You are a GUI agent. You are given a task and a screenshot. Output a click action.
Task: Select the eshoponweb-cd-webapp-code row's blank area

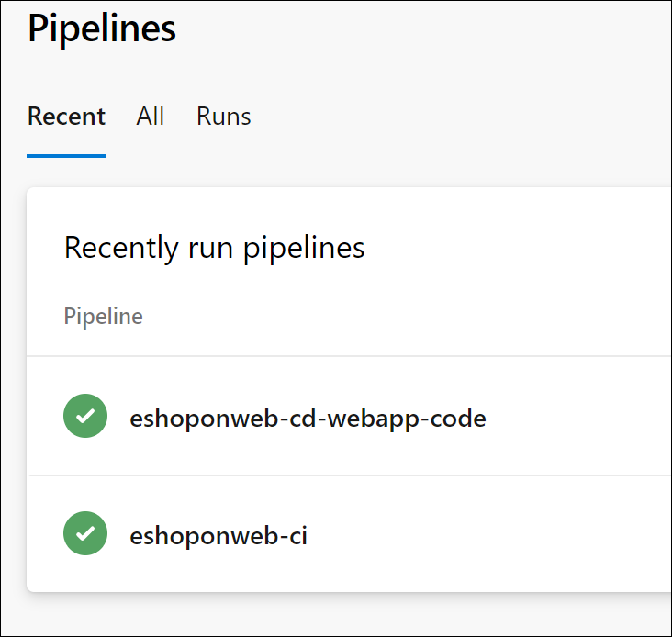(578, 418)
